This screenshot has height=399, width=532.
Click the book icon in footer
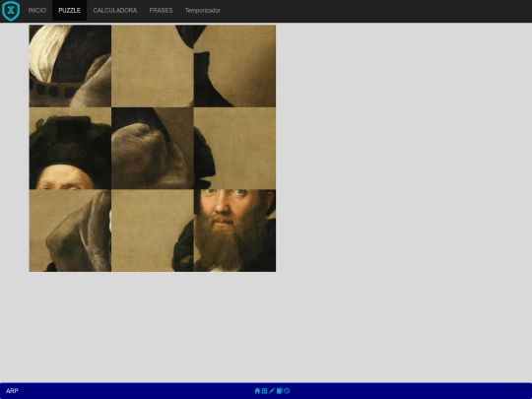(279, 390)
